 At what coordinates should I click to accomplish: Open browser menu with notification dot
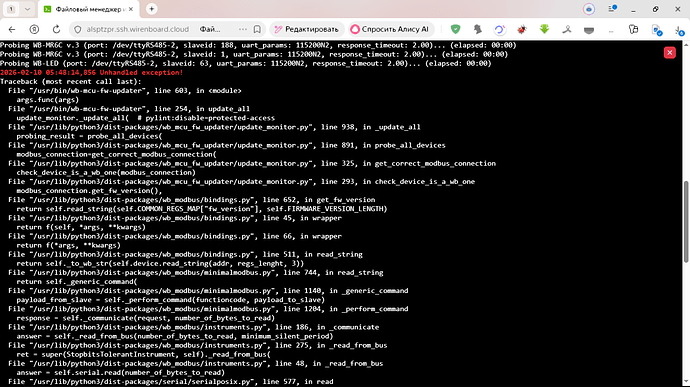point(612,8)
